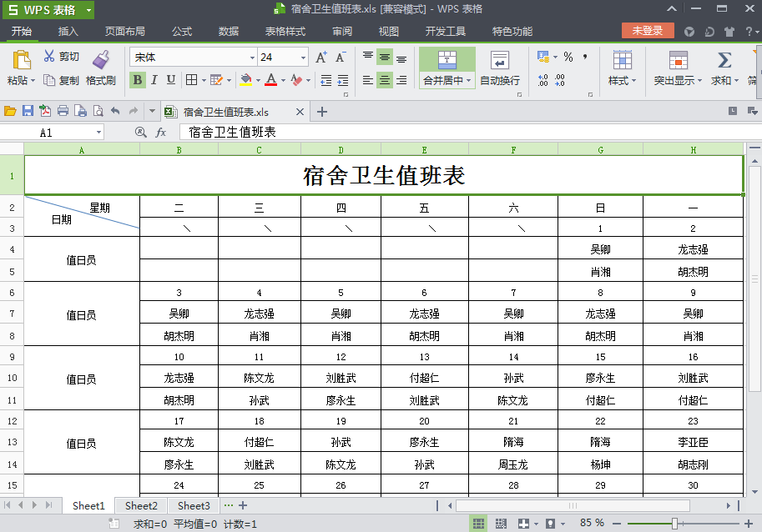Open the 页面布局 ribbon tab
The width and height of the screenshot is (762, 532).
125,32
